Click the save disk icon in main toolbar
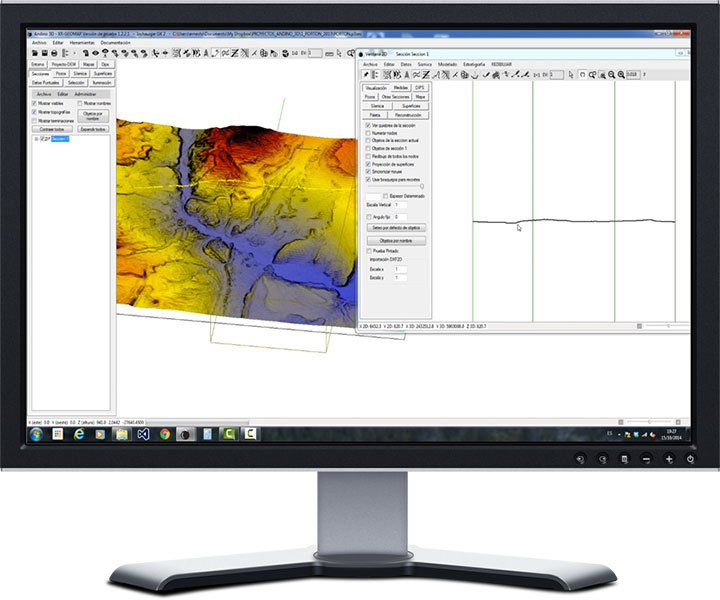Viewport: 720px width, 600px height. tap(45, 53)
